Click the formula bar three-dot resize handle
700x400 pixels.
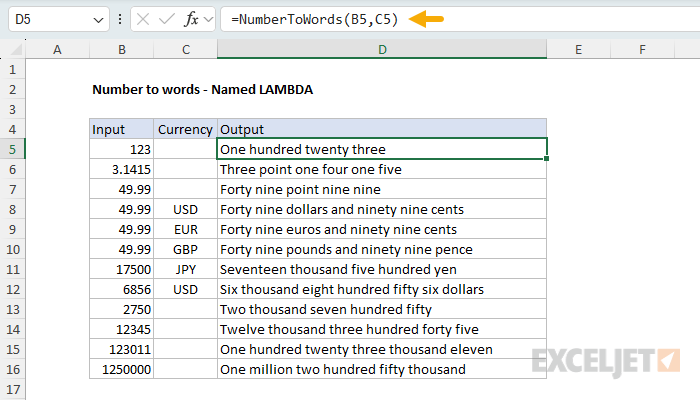tap(120, 19)
